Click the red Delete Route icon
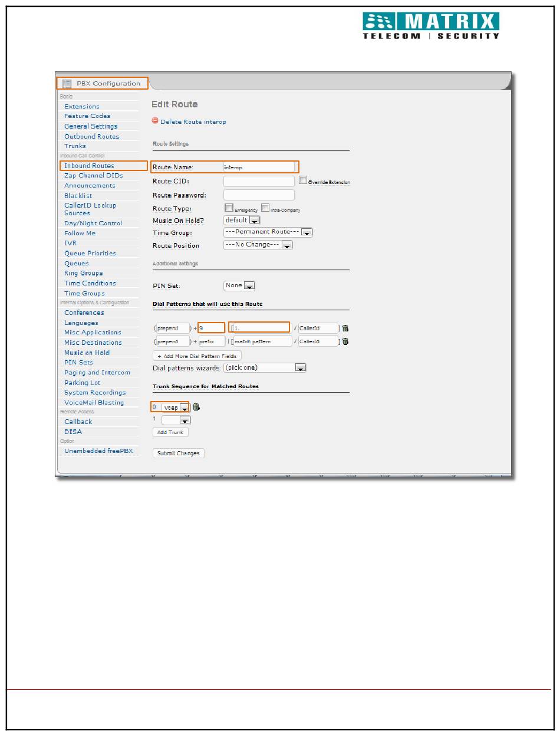560x736 pixels. coord(156,121)
